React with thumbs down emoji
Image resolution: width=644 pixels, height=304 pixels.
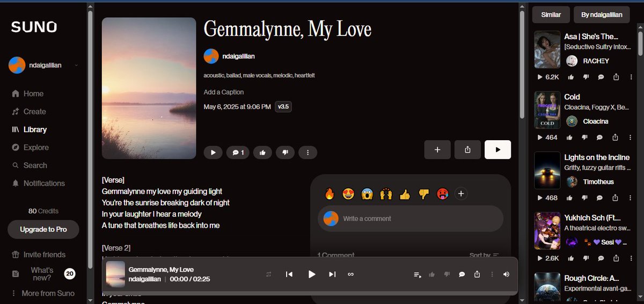pyautogui.click(x=423, y=194)
